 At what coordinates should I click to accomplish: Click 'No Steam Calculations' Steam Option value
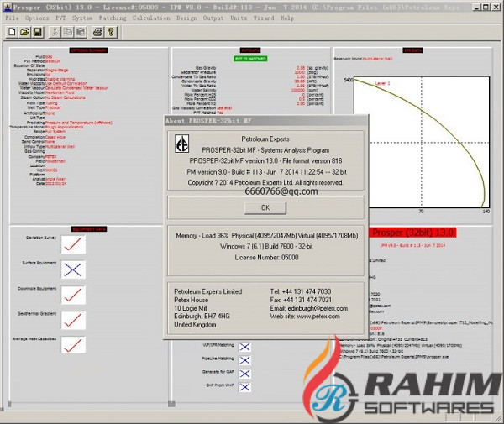click(66, 97)
